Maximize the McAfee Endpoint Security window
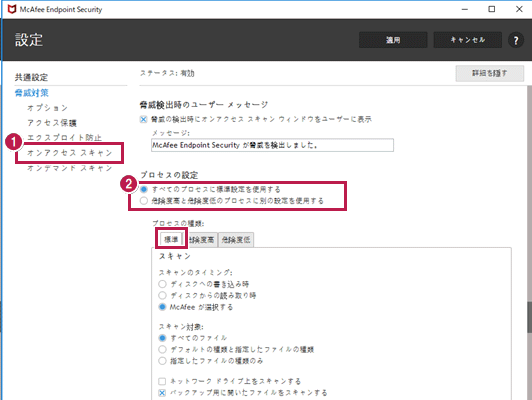This screenshot has height=400, width=532. 492,9
